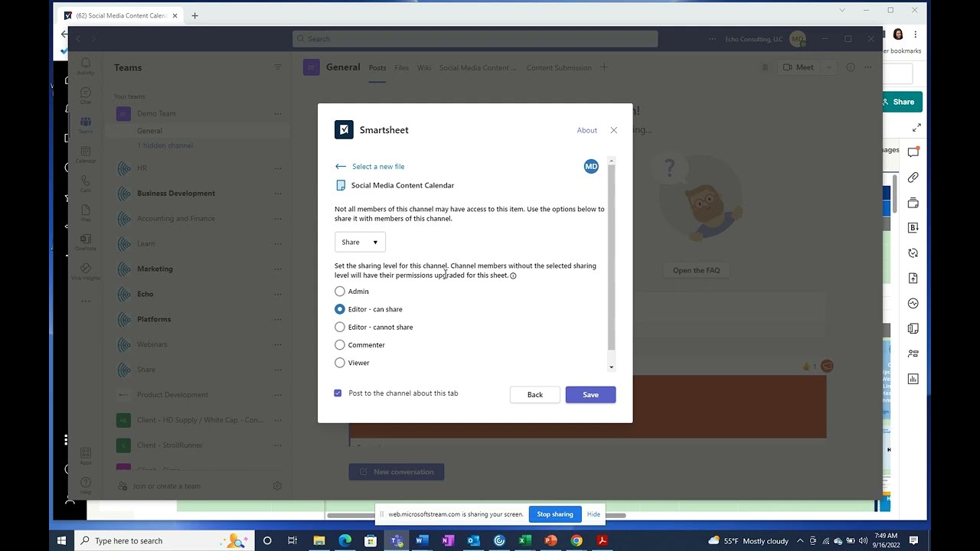980x551 pixels.
Task: Open Outlook from the Windows taskbar
Action: coord(473,540)
